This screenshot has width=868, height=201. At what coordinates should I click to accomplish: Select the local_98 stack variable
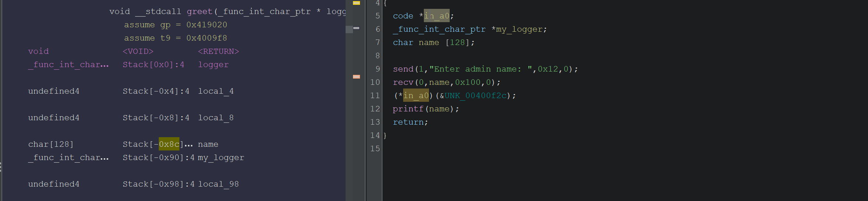coord(219,184)
